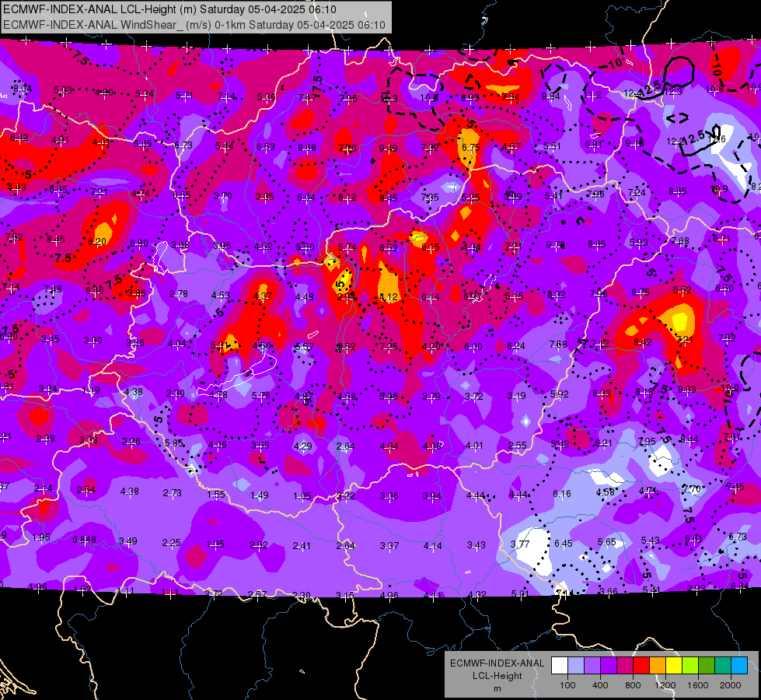Click the wind shear value 6.24

(516, 346)
